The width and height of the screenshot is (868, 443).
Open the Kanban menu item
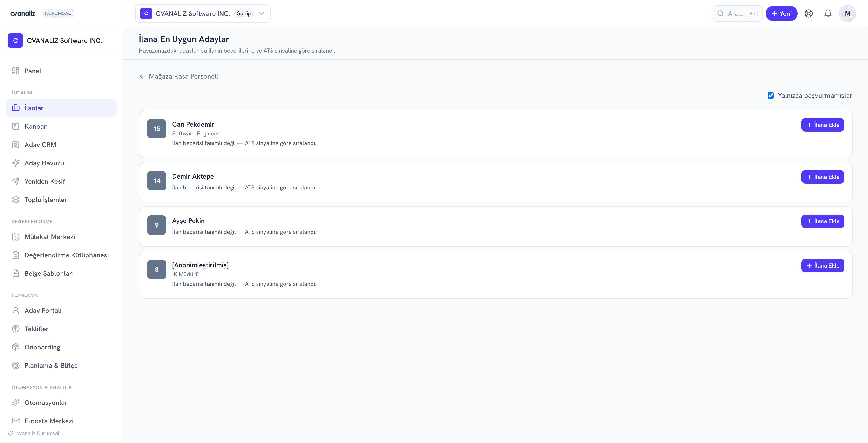coord(61,126)
